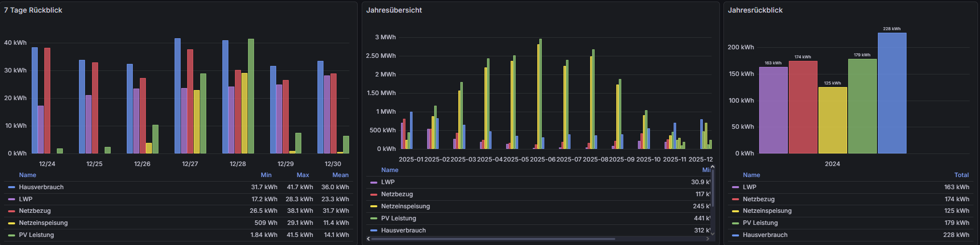Toggle LWP series label in 7 Tage Rückblick legend

pyautogui.click(x=26, y=199)
